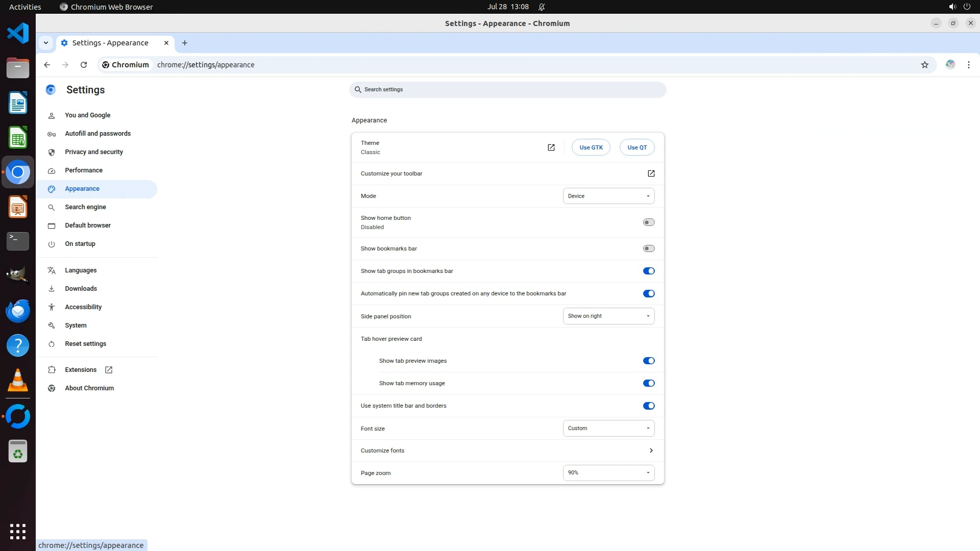Open theme external link icon
Viewport: 980px width, 551px height.
click(x=551, y=147)
